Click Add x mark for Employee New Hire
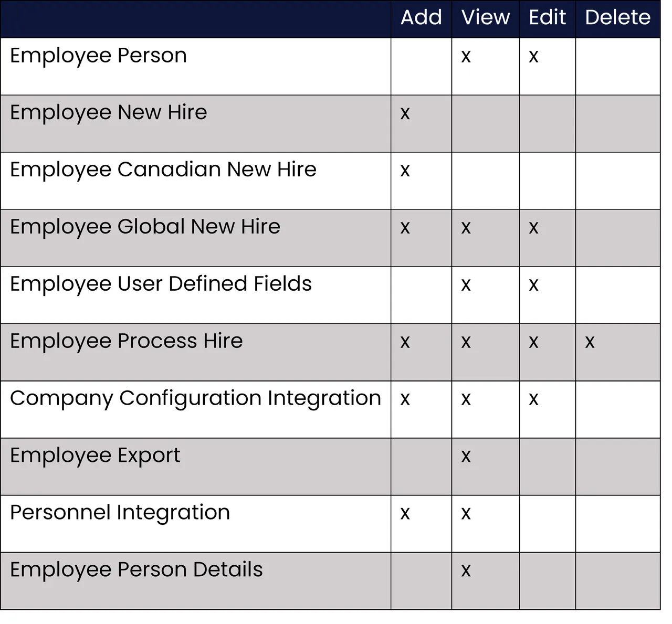 tap(405, 114)
